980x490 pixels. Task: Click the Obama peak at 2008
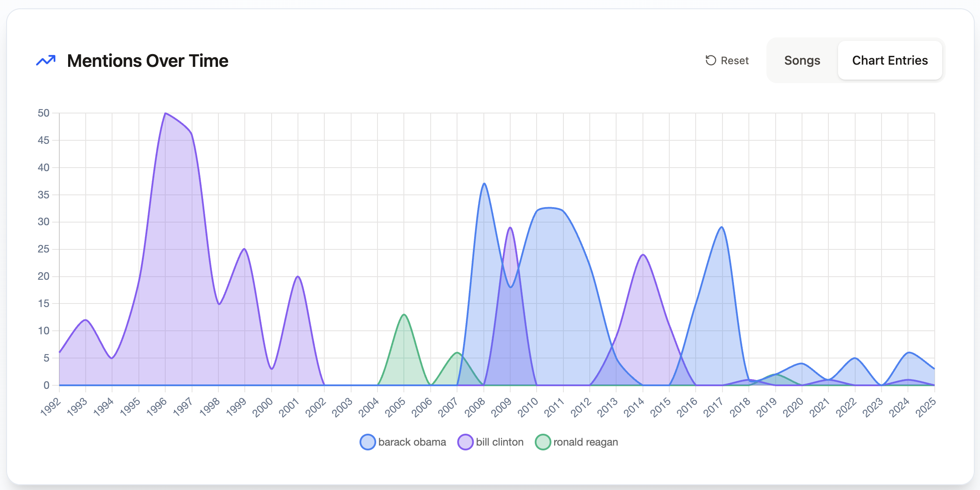(484, 184)
